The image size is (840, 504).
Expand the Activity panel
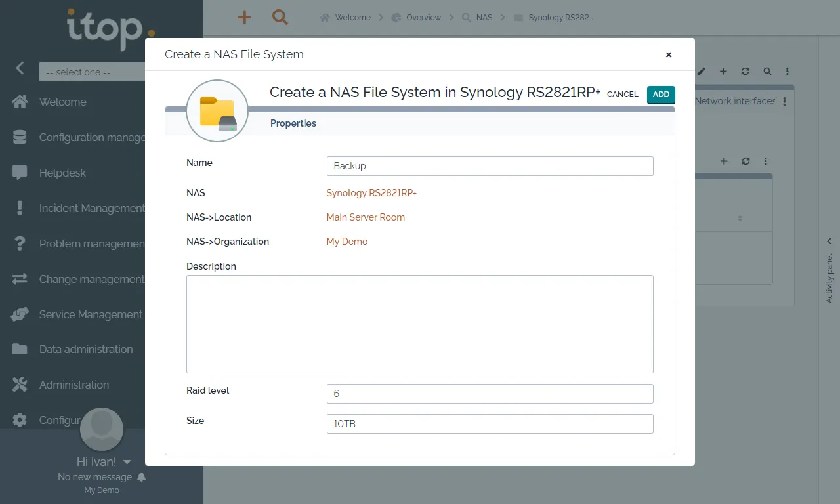click(x=829, y=241)
